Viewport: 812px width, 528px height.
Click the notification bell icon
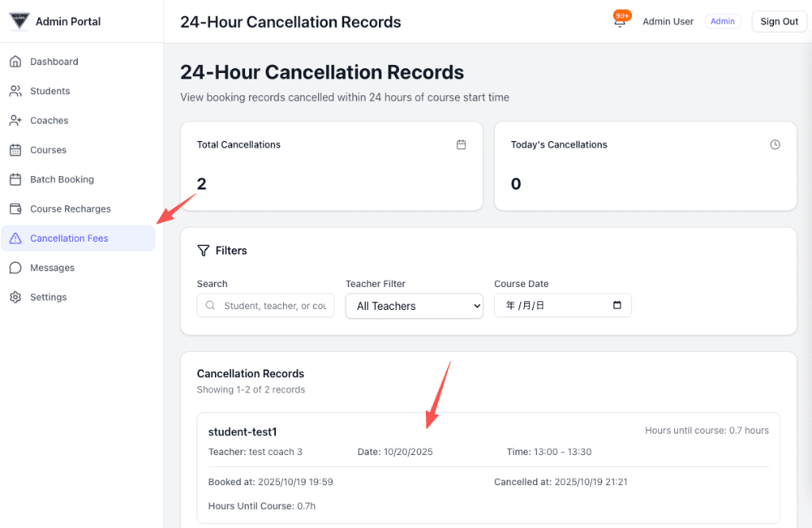(x=620, y=22)
